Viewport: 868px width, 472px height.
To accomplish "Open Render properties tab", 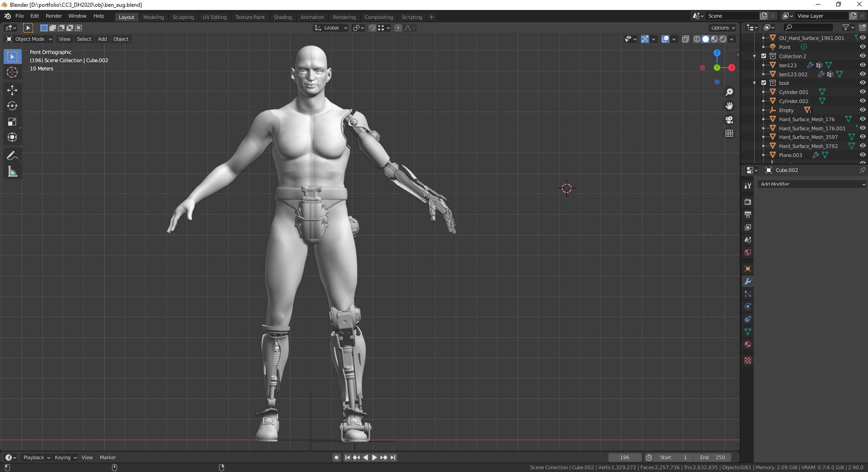I will [748, 202].
